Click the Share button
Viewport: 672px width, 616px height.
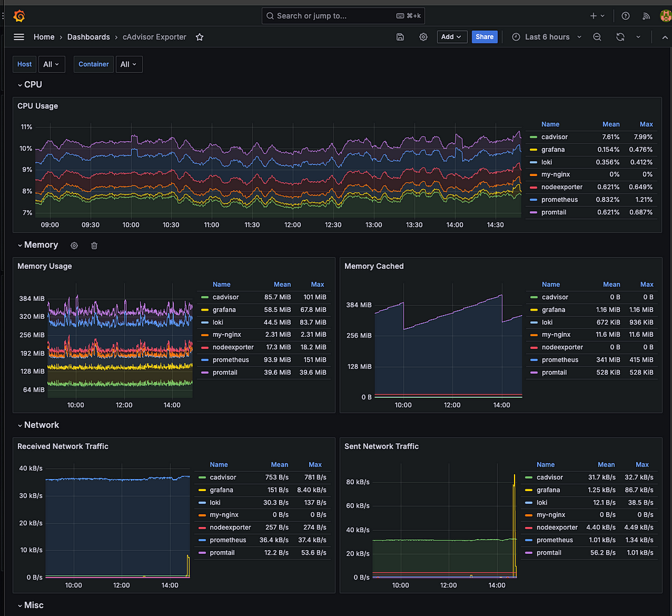pyautogui.click(x=484, y=37)
